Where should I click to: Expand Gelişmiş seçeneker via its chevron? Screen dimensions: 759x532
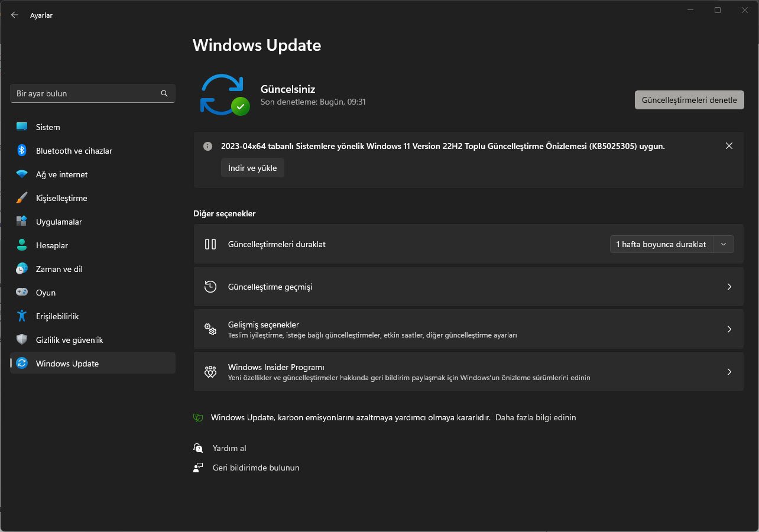(x=729, y=329)
